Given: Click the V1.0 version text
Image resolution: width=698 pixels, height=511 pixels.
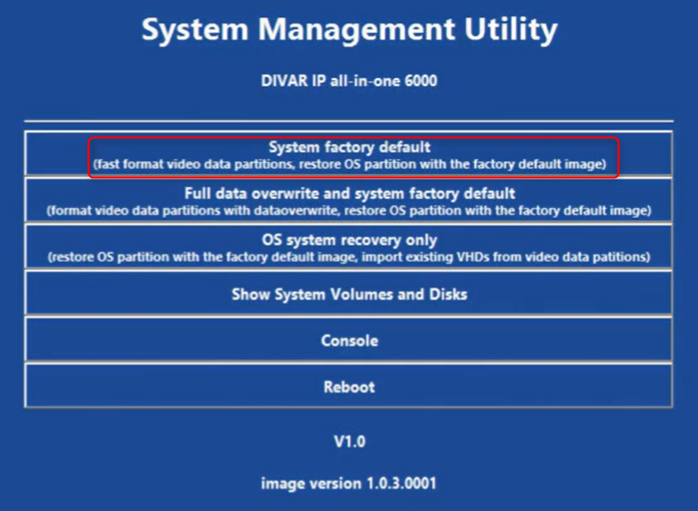Looking at the screenshot, I should (349, 442).
